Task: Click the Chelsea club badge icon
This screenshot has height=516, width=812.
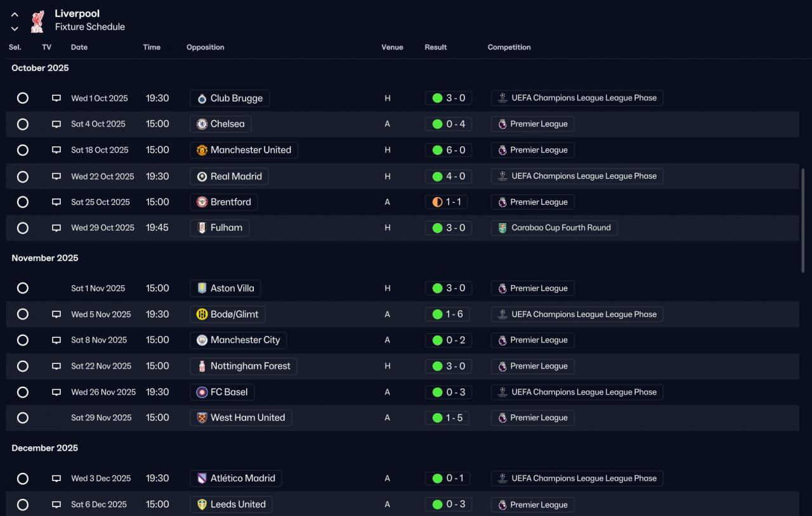Action: point(202,124)
